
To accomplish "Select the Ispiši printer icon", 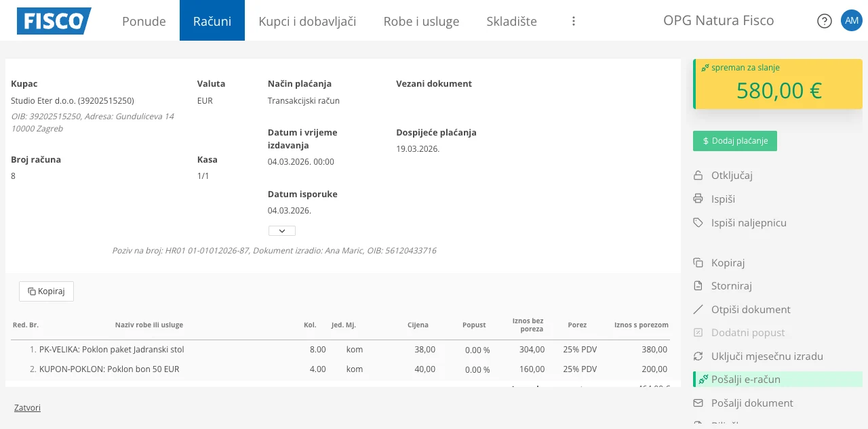I will [697, 199].
